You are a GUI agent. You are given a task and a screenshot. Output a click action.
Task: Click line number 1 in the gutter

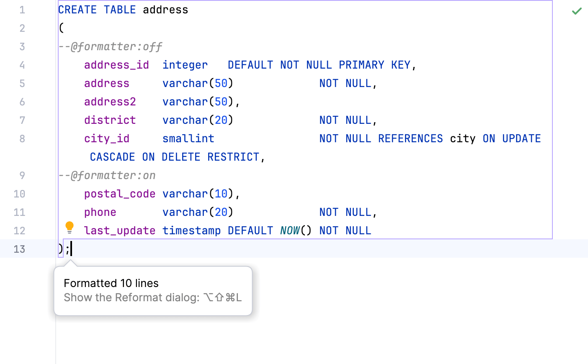click(22, 10)
